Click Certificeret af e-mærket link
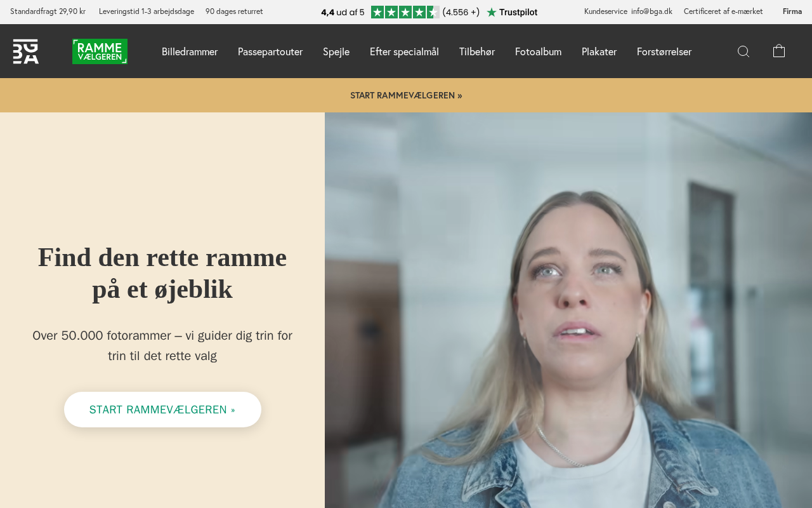This screenshot has height=508, width=812. (x=723, y=11)
